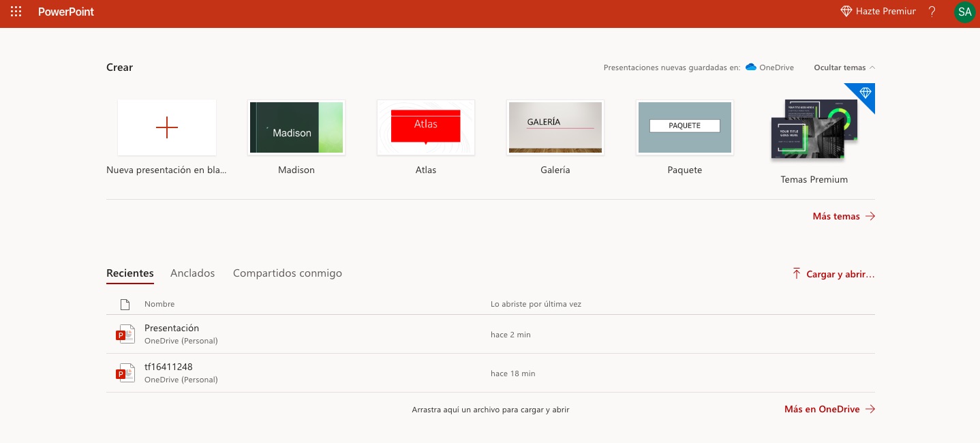
Task: Choose the Madison theme thumbnail
Action: pos(296,127)
